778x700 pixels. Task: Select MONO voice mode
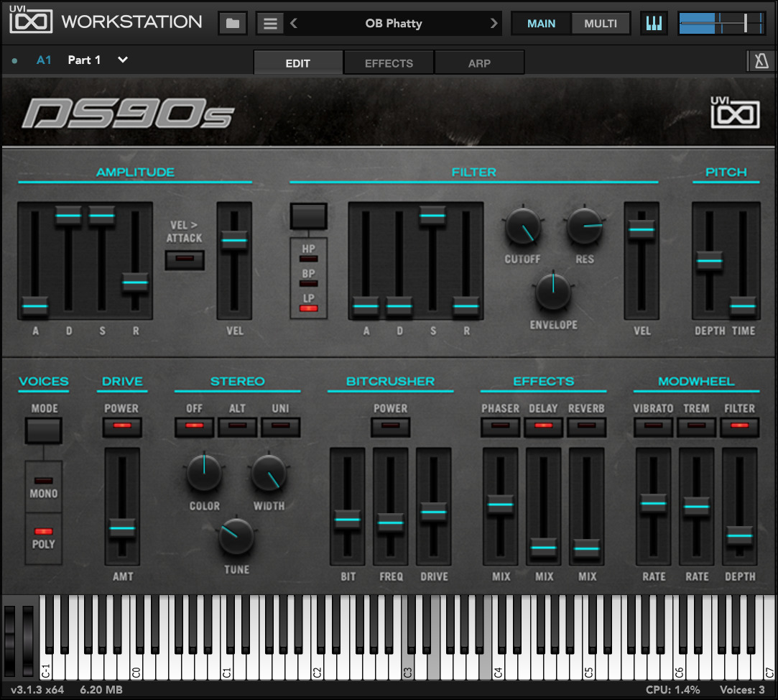click(44, 481)
